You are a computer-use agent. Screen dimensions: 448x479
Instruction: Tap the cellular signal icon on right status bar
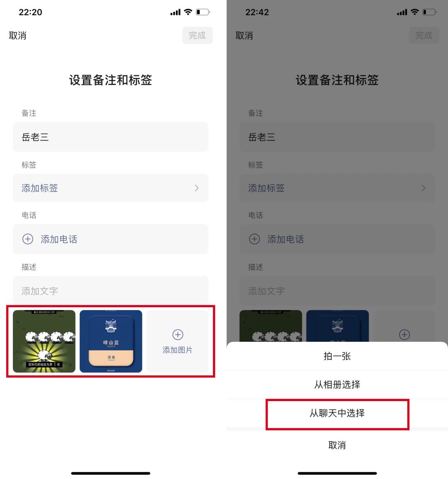point(402,12)
